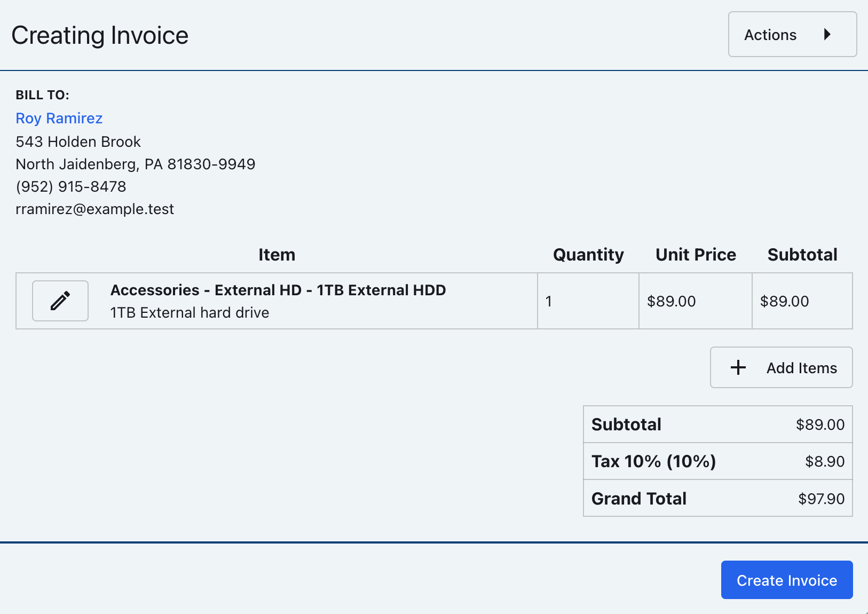Open the Actions dropdown menu
Viewport: 868px width, 614px height.
pos(792,35)
